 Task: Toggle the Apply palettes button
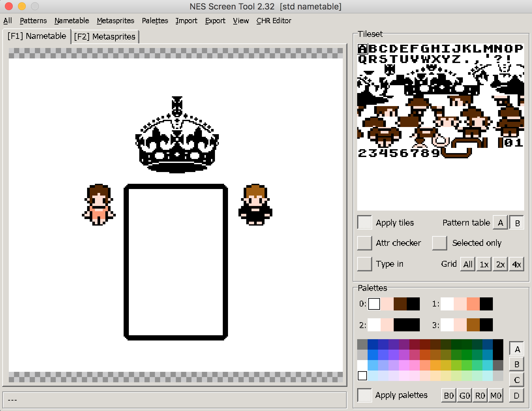(x=365, y=395)
